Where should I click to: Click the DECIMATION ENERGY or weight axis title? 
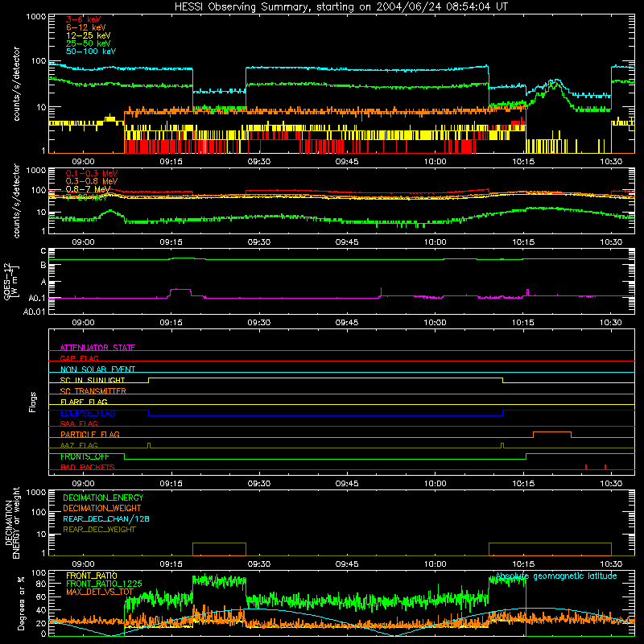(12, 522)
